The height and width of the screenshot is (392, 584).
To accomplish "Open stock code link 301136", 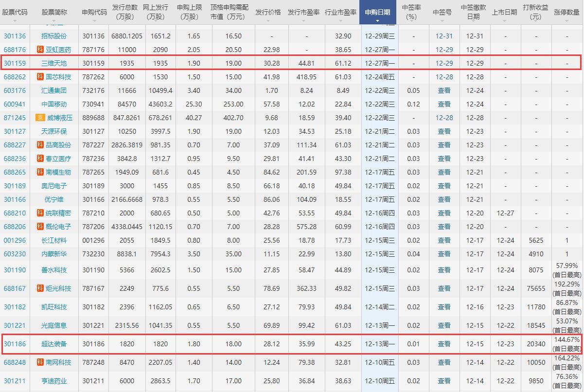I will click(x=15, y=36).
